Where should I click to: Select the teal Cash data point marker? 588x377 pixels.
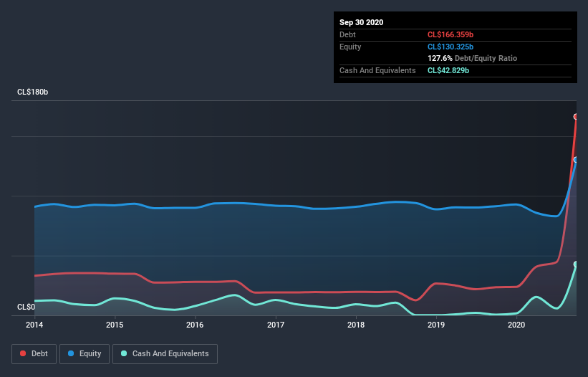click(576, 264)
